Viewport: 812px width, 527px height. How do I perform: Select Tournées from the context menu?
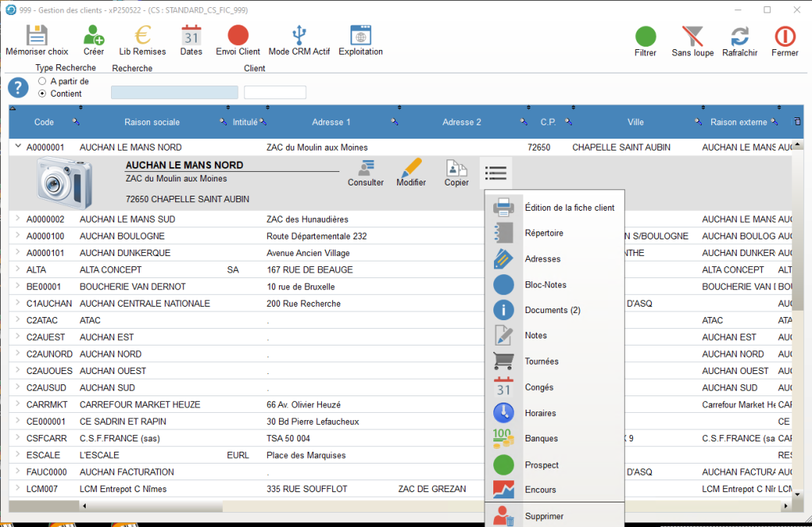point(542,361)
